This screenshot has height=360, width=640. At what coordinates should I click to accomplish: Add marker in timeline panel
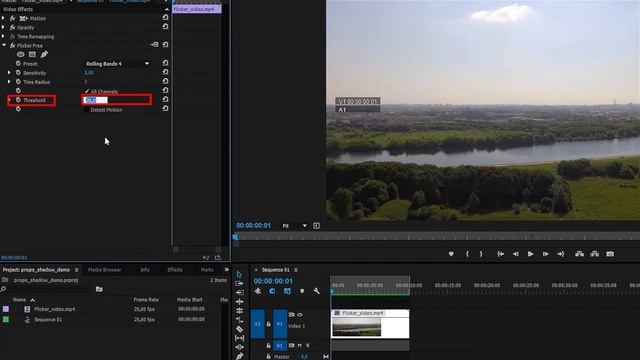pos(302,291)
